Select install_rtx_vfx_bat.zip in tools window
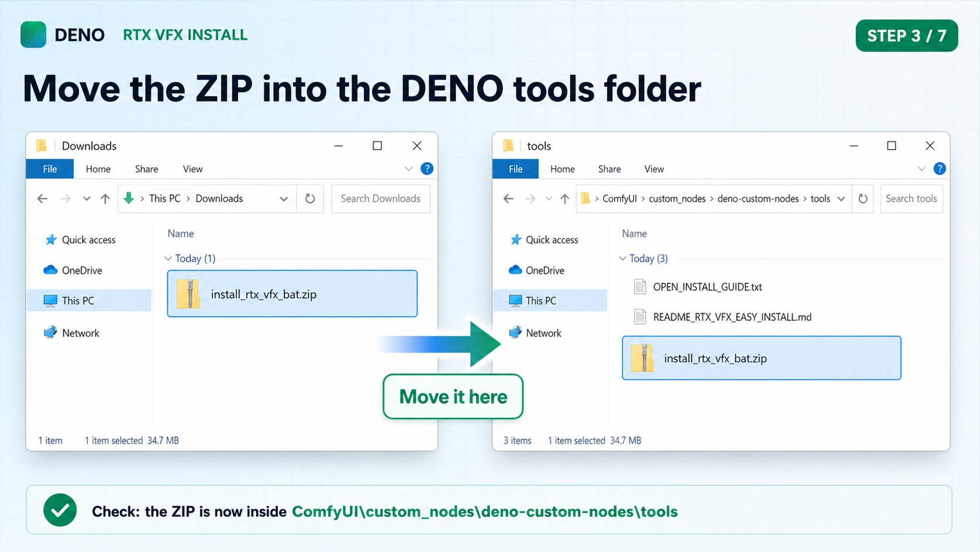Screen dimensions: 980x552 point(761,358)
